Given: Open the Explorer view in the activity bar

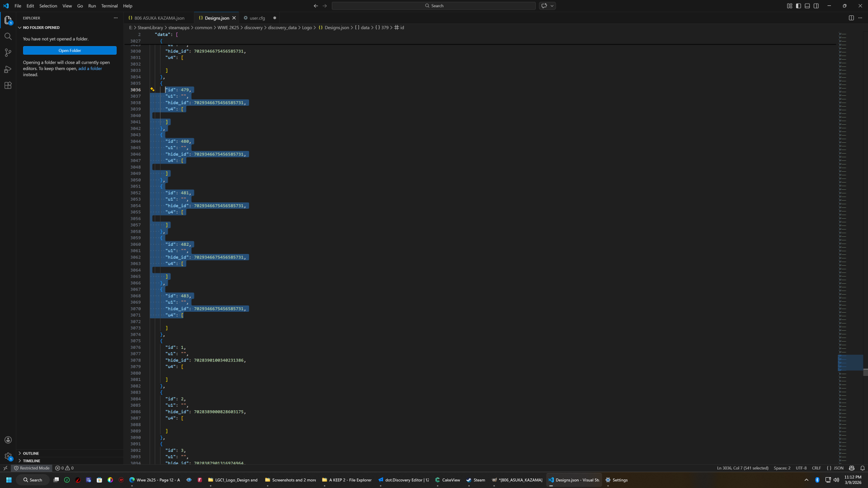Looking at the screenshot, I should pos(8,20).
